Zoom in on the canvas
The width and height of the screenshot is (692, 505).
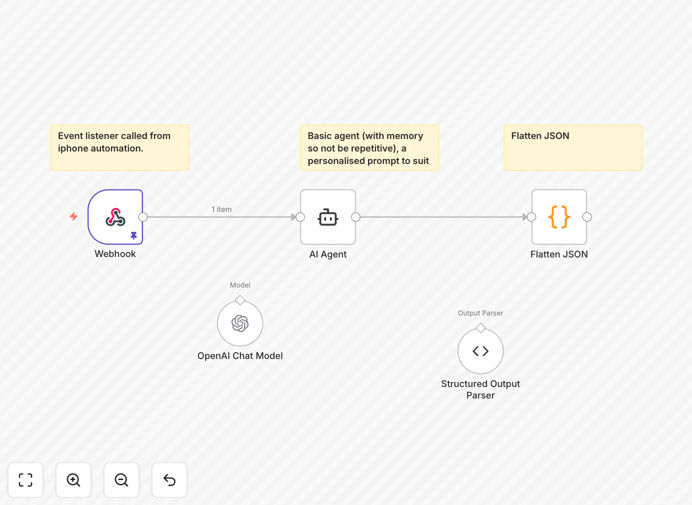click(73, 480)
